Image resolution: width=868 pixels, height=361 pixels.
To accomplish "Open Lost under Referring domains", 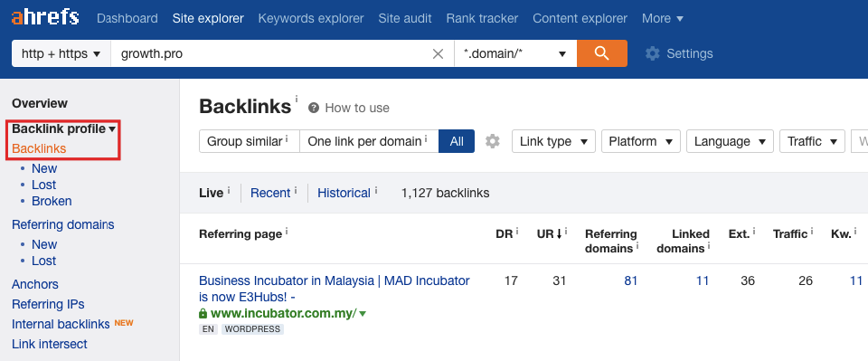I will (43, 261).
